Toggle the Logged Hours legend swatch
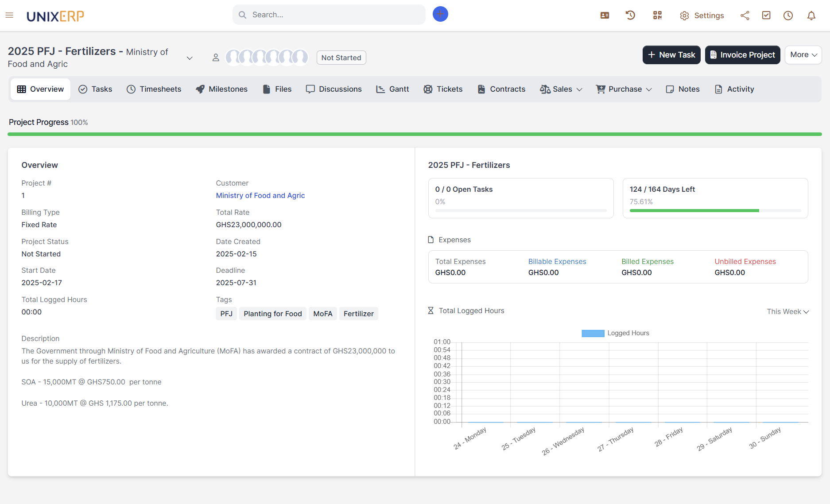 (593, 333)
